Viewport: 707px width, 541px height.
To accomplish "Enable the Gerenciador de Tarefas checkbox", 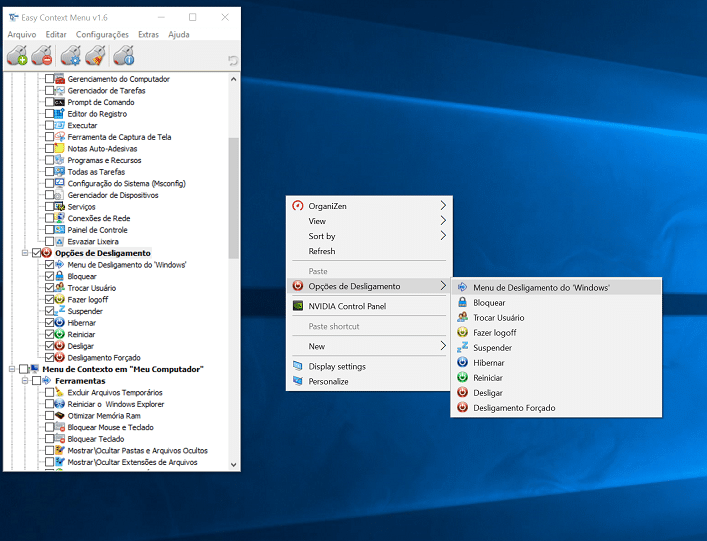I will click(x=50, y=91).
